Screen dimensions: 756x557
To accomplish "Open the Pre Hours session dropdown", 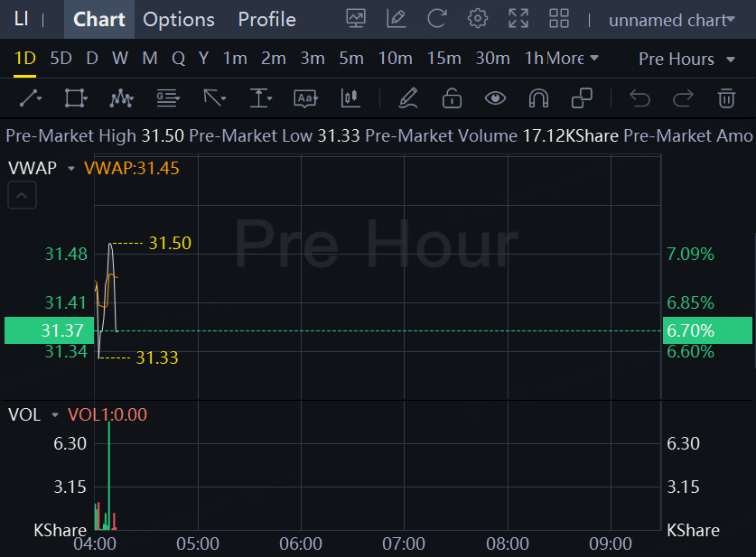I will point(687,59).
